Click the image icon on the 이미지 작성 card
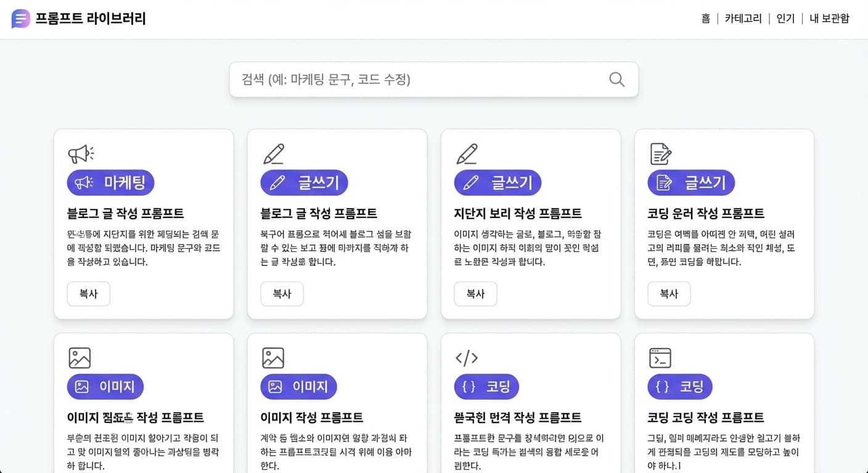The height and width of the screenshot is (473, 868). pos(274,357)
